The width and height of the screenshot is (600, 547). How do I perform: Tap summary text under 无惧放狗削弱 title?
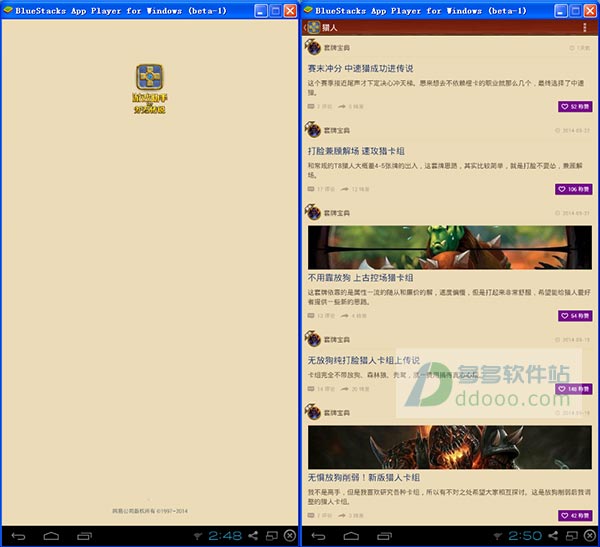[450, 496]
